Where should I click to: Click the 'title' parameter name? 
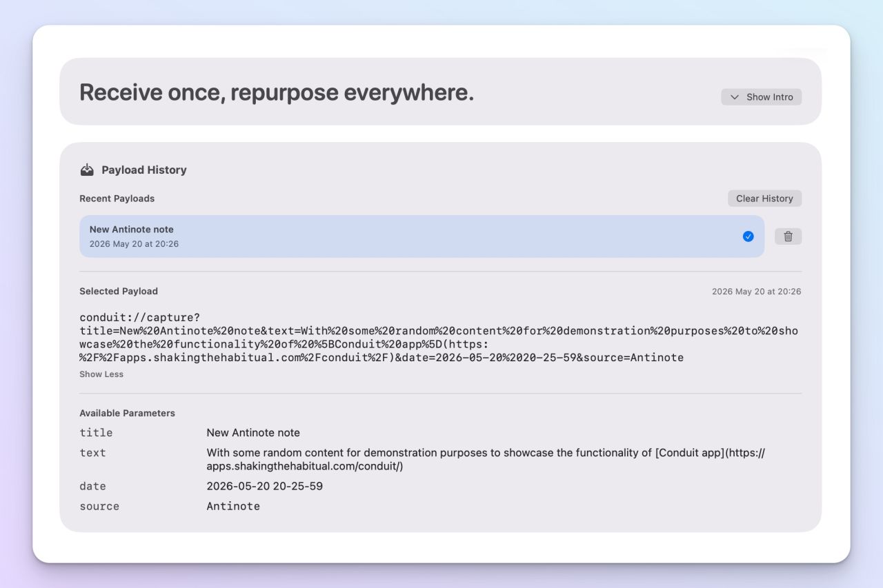(96, 433)
